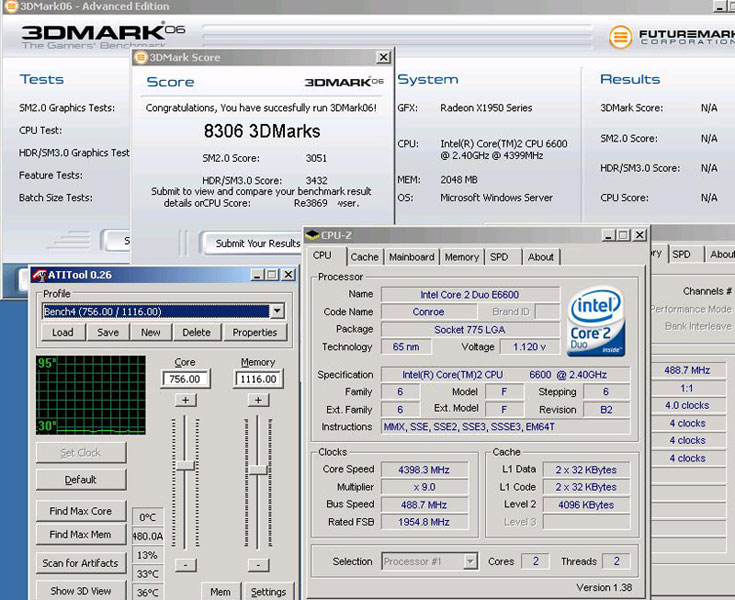Click the Code Name value Conroe
The height and width of the screenshot is (600, 735).
pyautogui.click(x=428, y=312)
